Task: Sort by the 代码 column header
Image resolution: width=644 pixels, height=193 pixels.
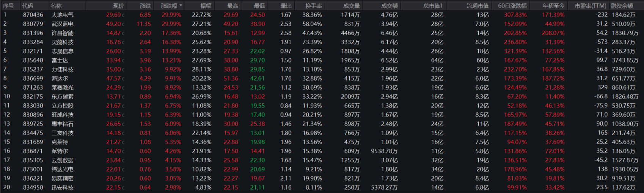Action: [28, 6]
